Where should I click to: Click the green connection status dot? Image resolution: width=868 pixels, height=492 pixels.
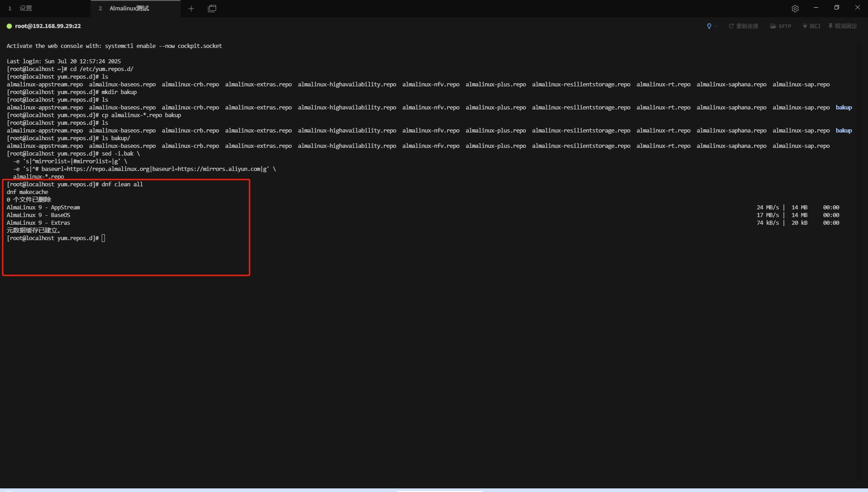point(9,26)
